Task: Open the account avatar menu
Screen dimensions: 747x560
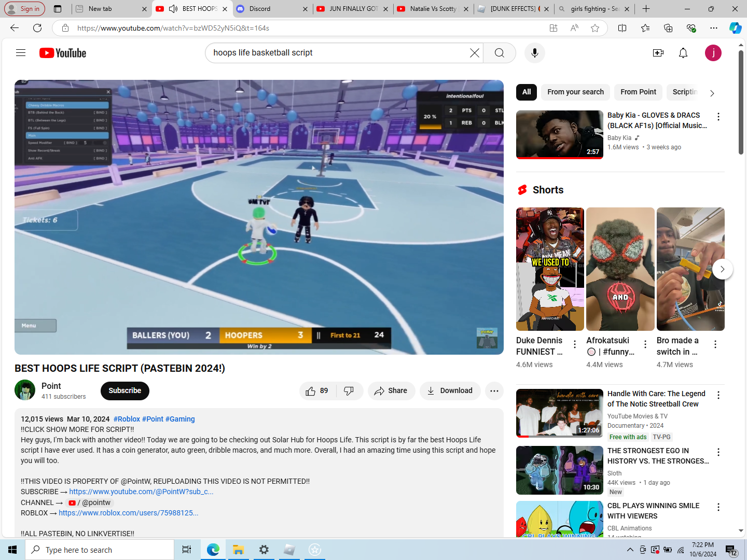Action: click(713, 53)
